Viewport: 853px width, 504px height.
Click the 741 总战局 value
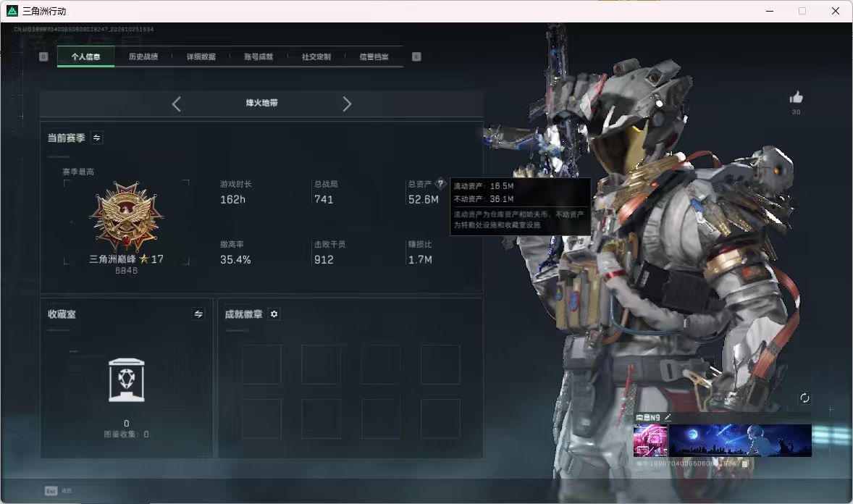(324, 200)
